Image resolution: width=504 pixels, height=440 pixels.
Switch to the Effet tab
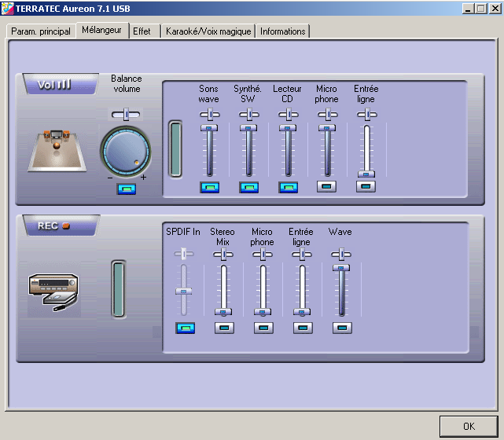(x=142, y=31)
